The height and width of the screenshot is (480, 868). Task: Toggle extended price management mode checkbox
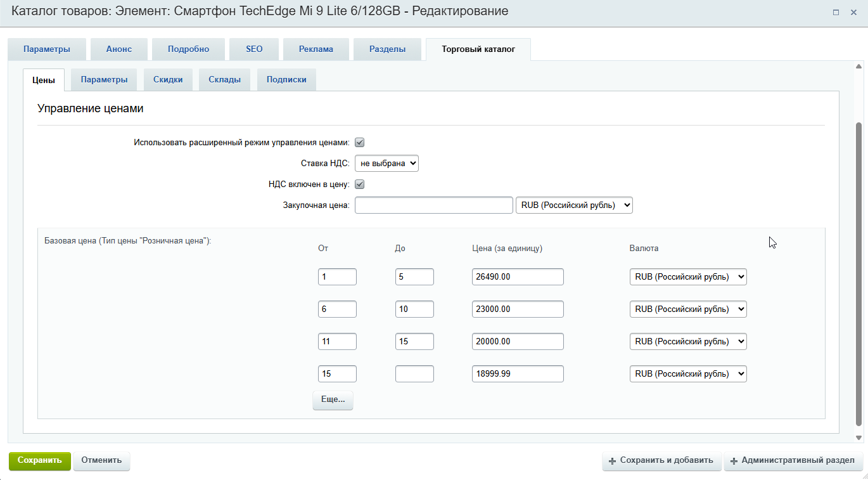point(359,143)
